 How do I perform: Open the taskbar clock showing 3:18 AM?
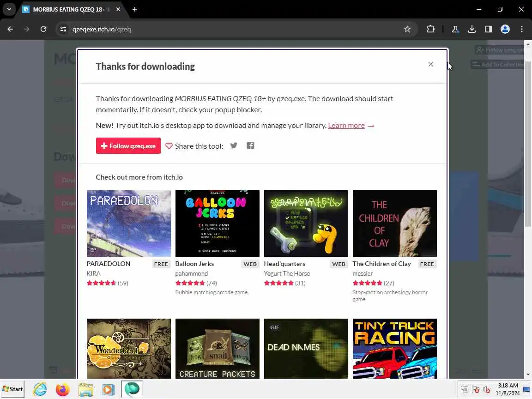tap(508, 389)
